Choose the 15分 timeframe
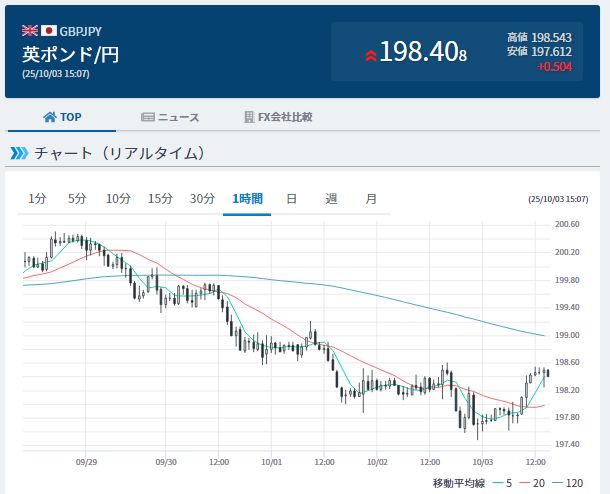Image resolution: width=610 pixels, height=494 pixels. tap(160, 199)
